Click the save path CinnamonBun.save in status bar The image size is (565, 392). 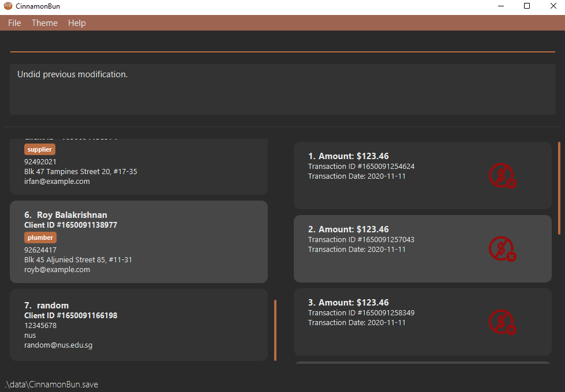51,385
